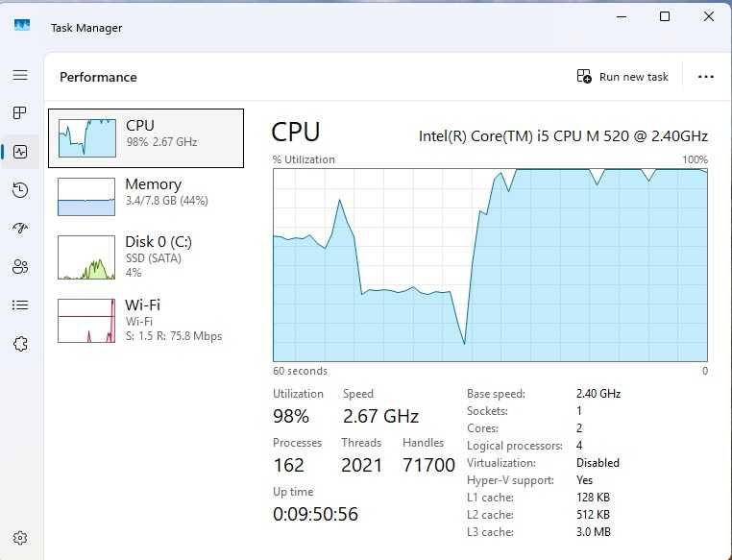Open the three-dot more options menu
This screenshot has height=560, width=732.
(x=706, y=77)
